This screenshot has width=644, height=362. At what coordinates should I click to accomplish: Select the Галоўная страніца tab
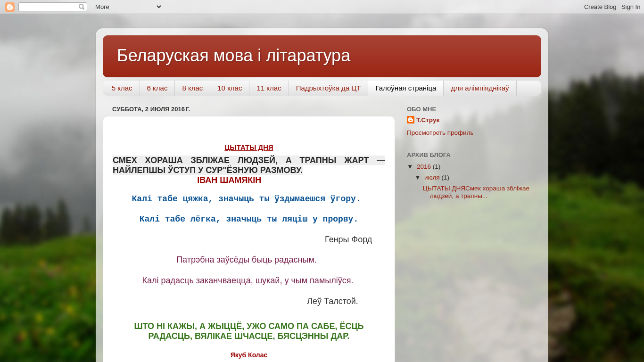(405, 88)
